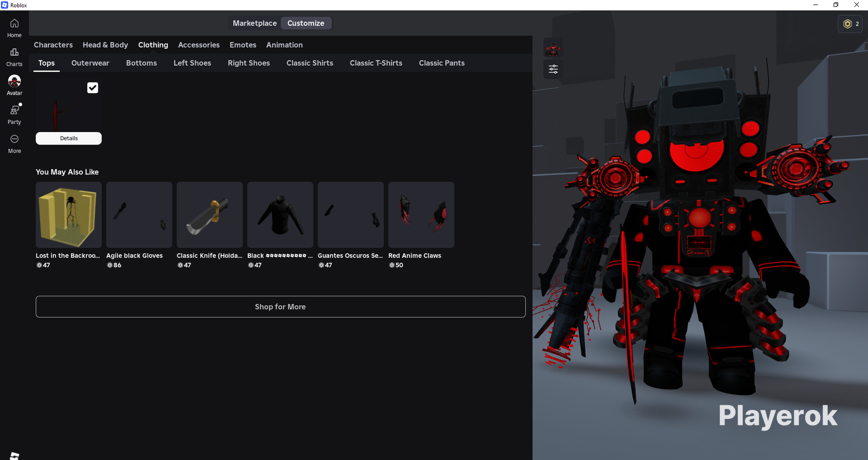Click the Agile black Gloves title
Image resolution: width=868 pixels, height=460 pixels.
tap(134, 256)
